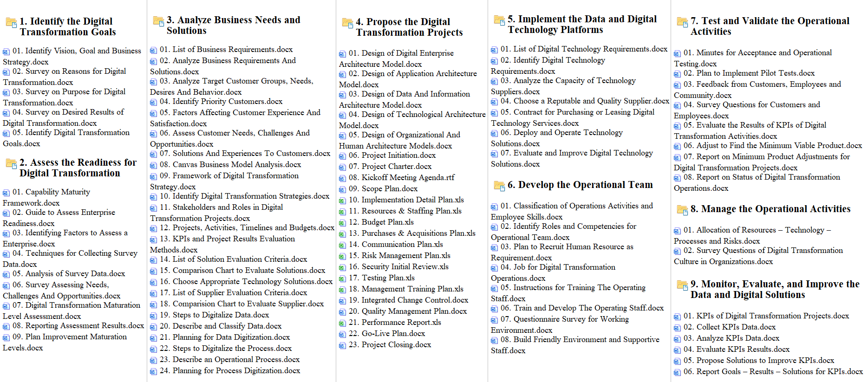Image resolution: width=868 pixels, height=382 pixels.
Task: Open "06. Train and Develop The Operating Staff.docx"
Action: pyautogui.click(x=582, y=308)
